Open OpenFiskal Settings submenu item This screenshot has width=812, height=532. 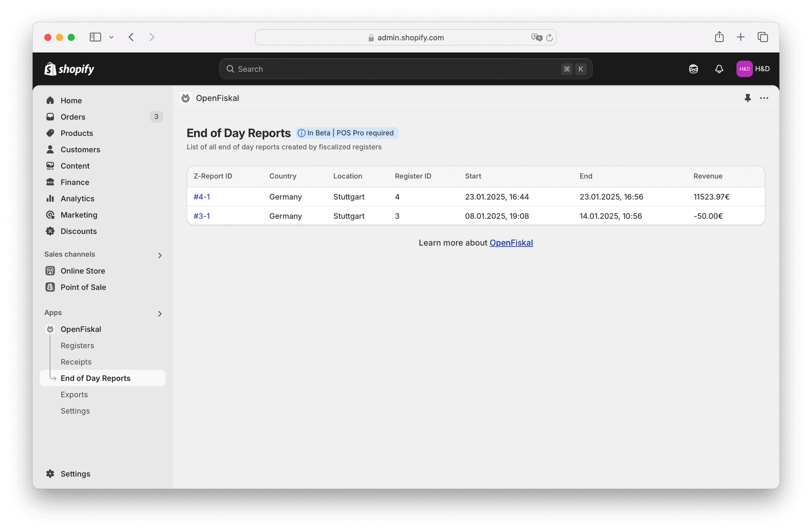[75, 411]
